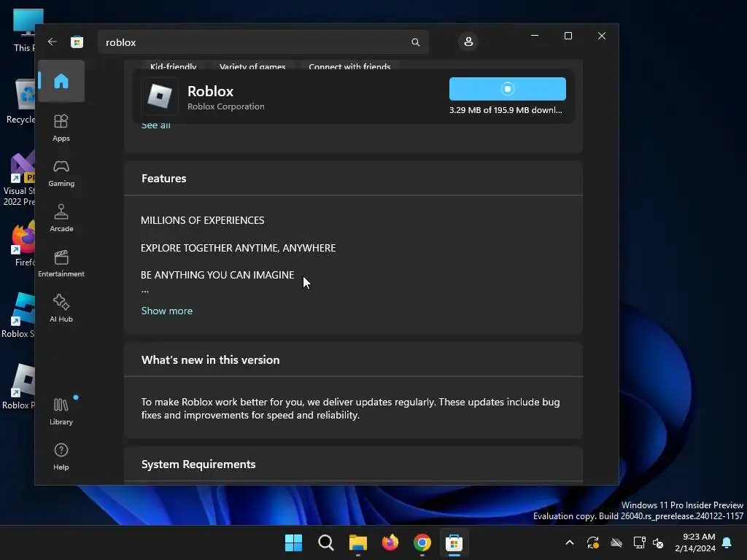Click the Features section heading

(x=164, y=178)
